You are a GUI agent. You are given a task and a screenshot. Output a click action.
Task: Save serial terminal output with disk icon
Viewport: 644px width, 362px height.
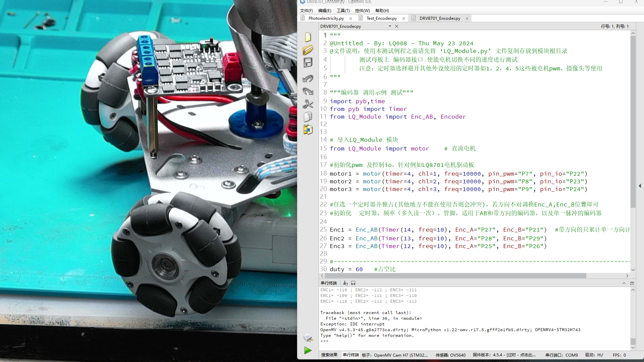pyautogui.click(x=353, y=283)
